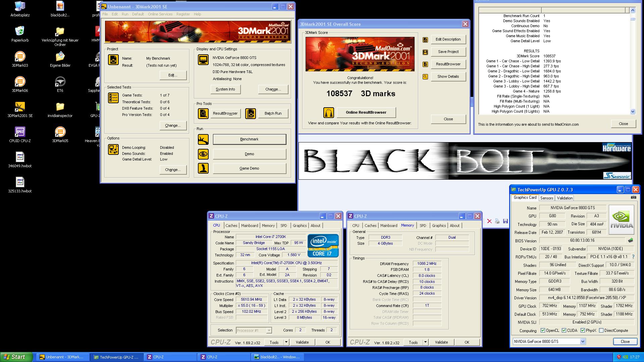
Task: Open invidiainspector folder
Action: [60, 110]
